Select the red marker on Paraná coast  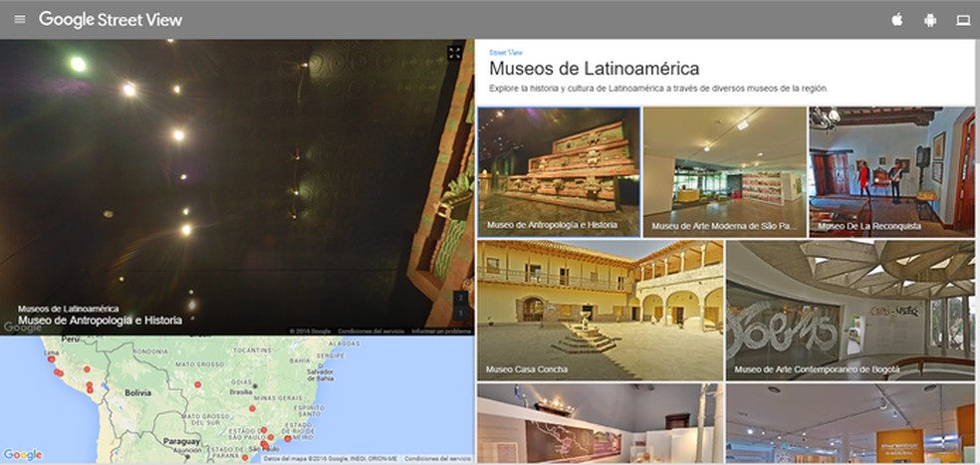pyautogui.click(x=245, y=457)
